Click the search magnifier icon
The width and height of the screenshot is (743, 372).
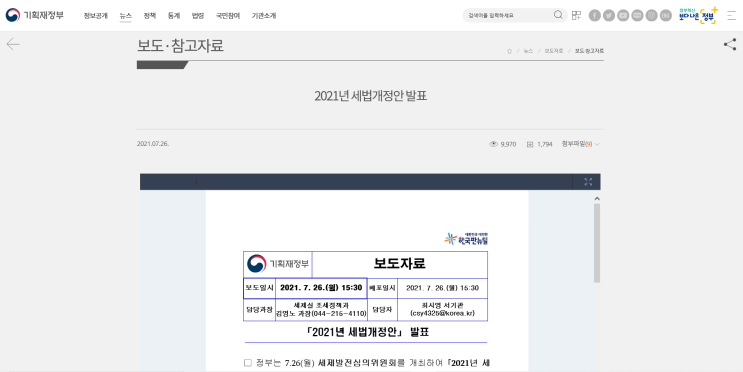(x=558, y=15)
